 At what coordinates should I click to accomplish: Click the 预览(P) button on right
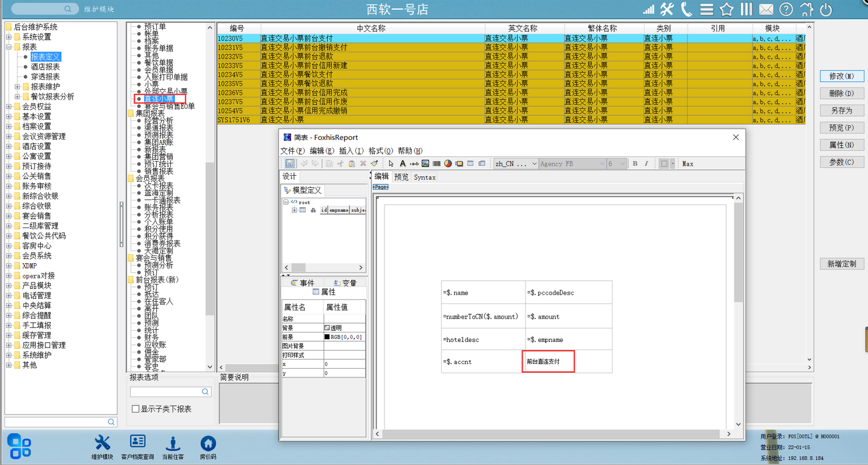841,128
